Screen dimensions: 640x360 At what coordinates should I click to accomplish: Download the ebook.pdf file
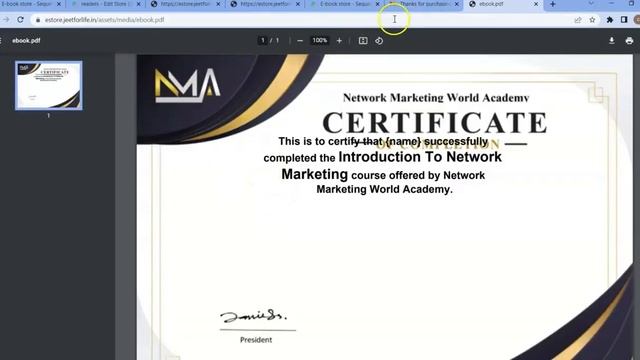pyautogui.click(x=611, y=40)
